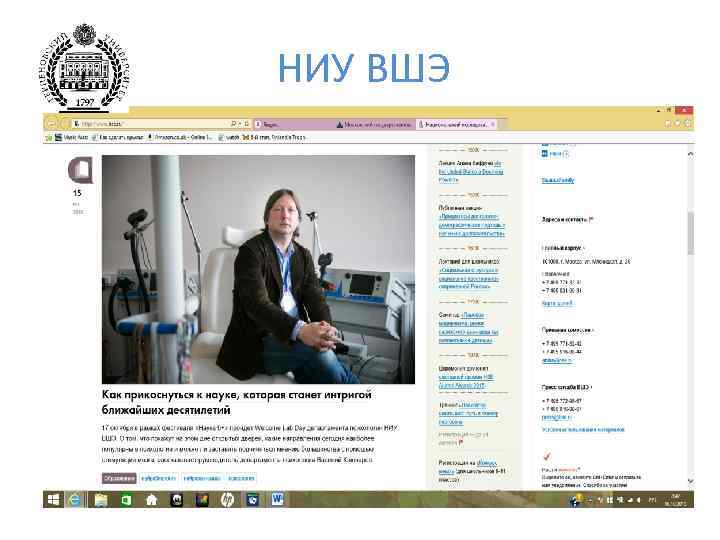Click the page scrollbar up arrow
The height and width of the screenshot is (540, 720).
click(x=690, y=155)
